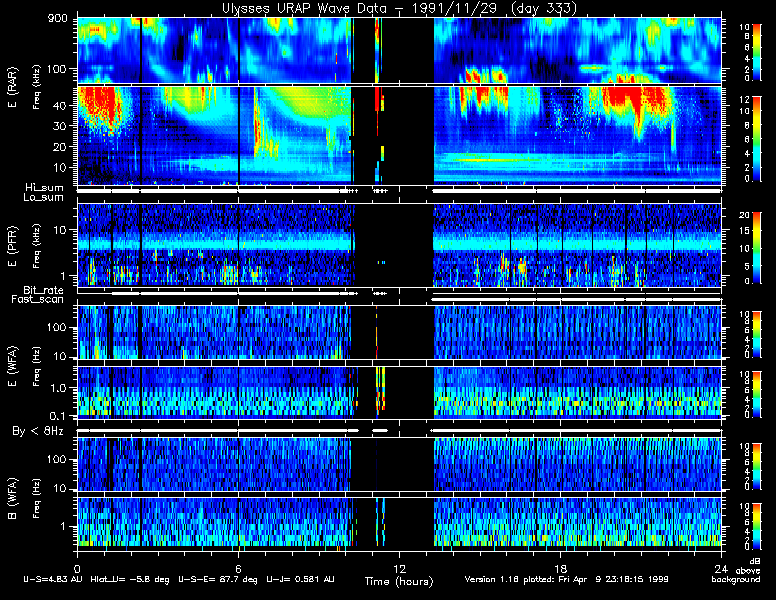Image resolution: width=776 pixels, height=600 pixels.
Task: Select the "40" kHz tick label
Action: click(59, 105)
